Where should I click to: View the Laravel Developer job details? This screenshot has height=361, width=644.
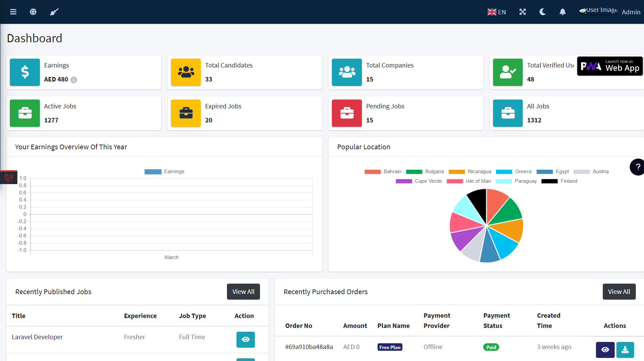point(245,340)
